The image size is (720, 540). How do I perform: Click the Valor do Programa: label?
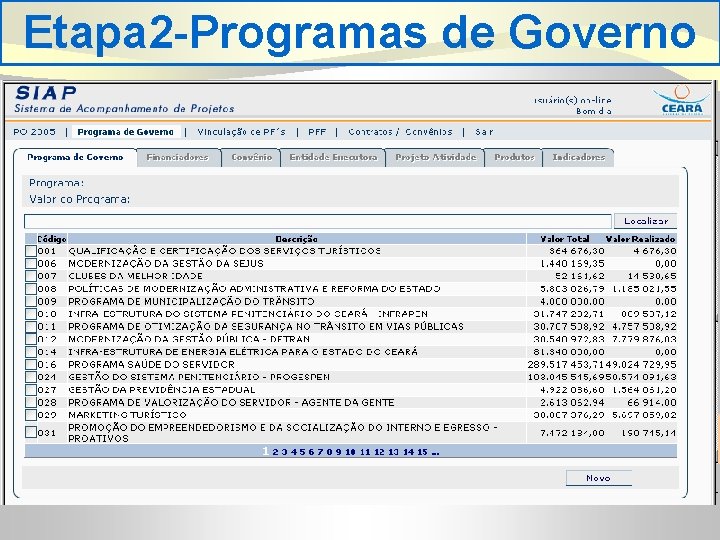coord(79,199)
